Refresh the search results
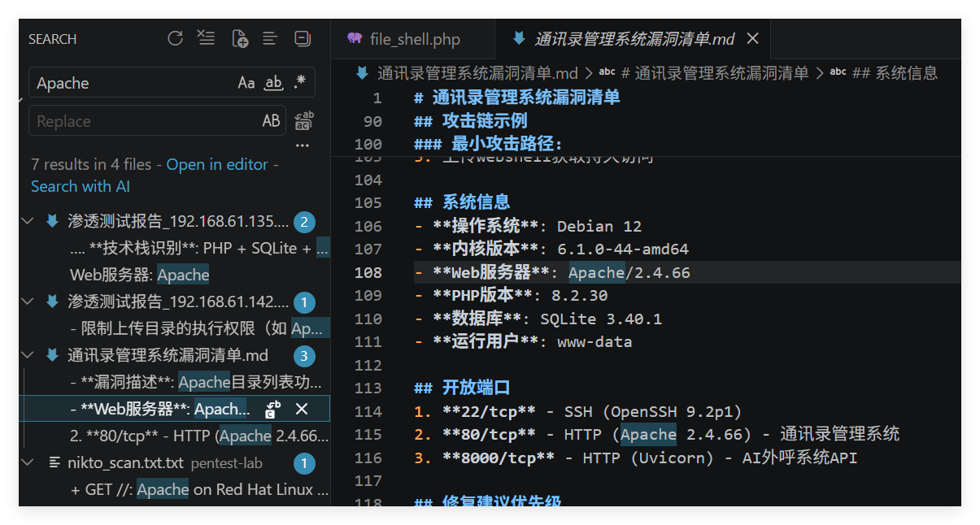980x525 pixels. pyautogui.click(x=175, y=38)
